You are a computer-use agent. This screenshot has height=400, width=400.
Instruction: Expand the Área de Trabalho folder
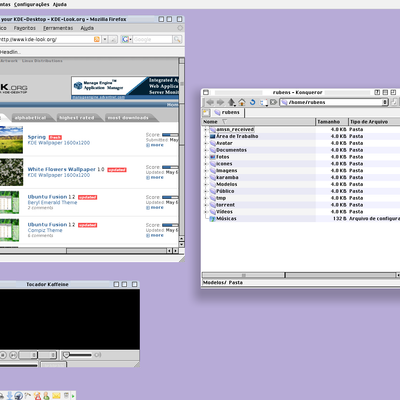click(x=206, y=136)
